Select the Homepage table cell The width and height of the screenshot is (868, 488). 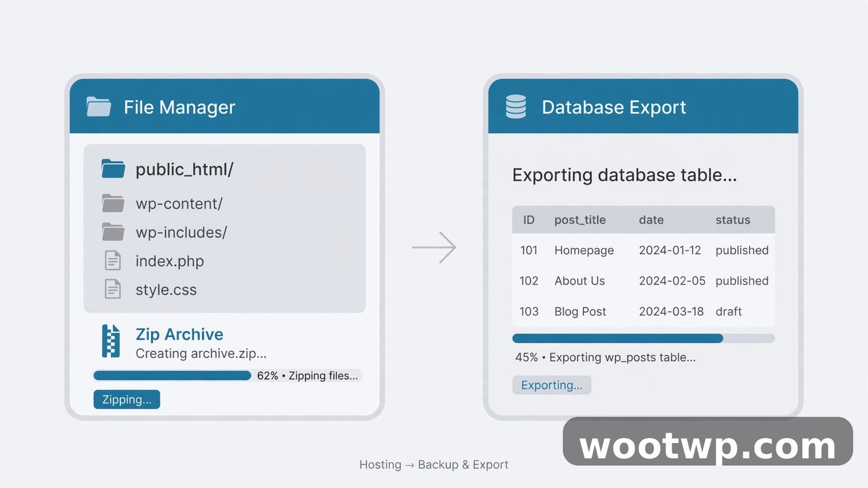point(584,251)
